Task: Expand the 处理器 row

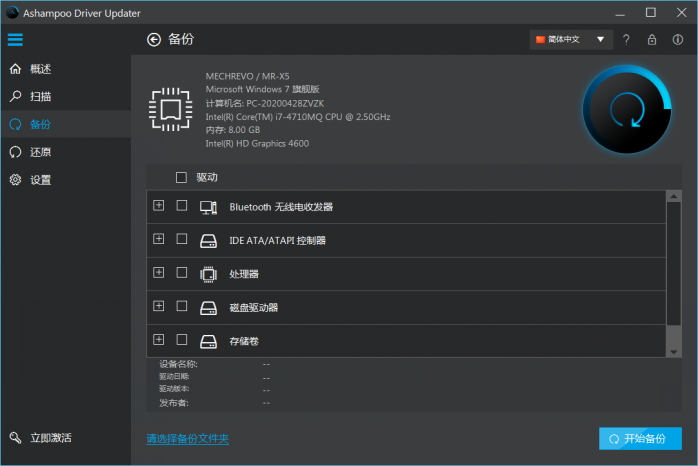Action: click(158, 272)
